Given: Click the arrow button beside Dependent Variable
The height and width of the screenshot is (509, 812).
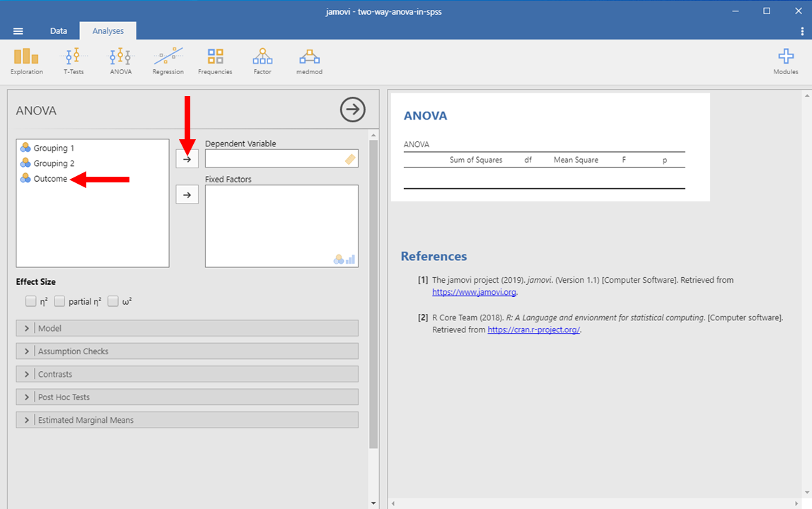Looking at the screenshot, I should point(187,159).
